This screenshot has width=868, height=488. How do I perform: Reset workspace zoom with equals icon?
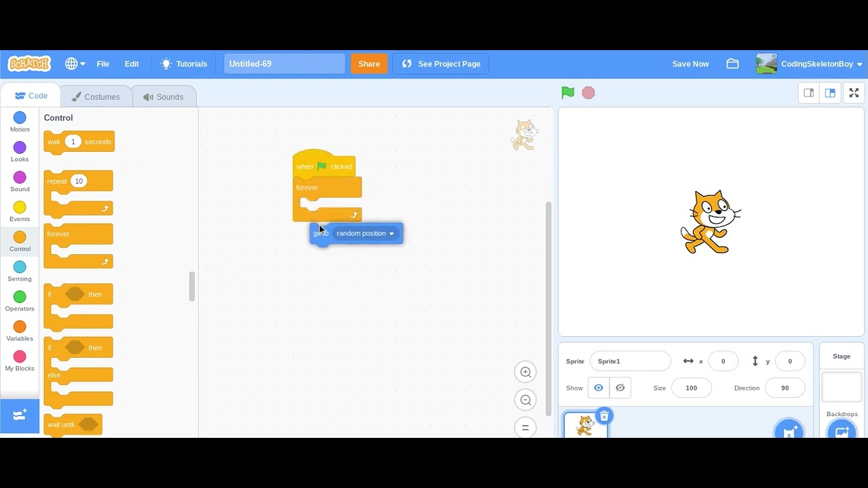point(526,428)
